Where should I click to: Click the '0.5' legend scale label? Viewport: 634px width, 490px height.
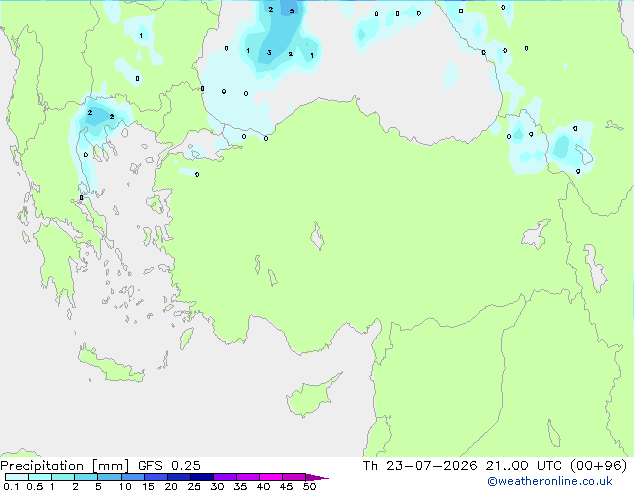(x=34, y=486)
